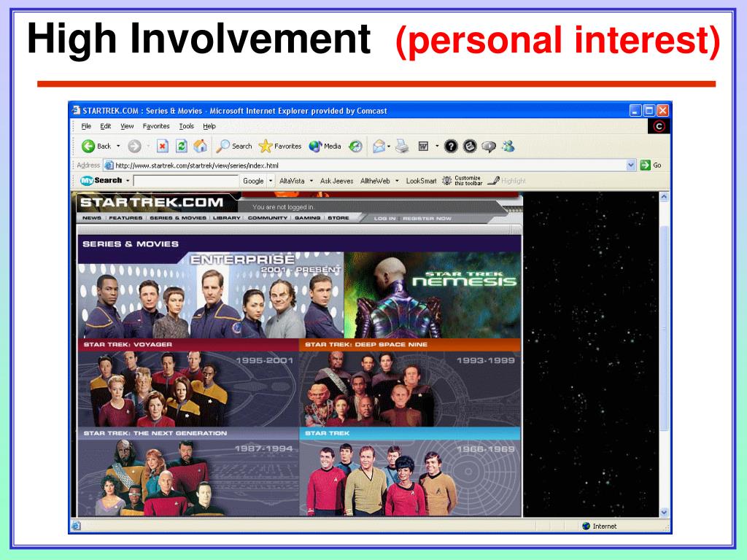The width and height of the screenshot is (747, 560).
Task: Click the scrollbar down arrow
Action: point(664,513)
